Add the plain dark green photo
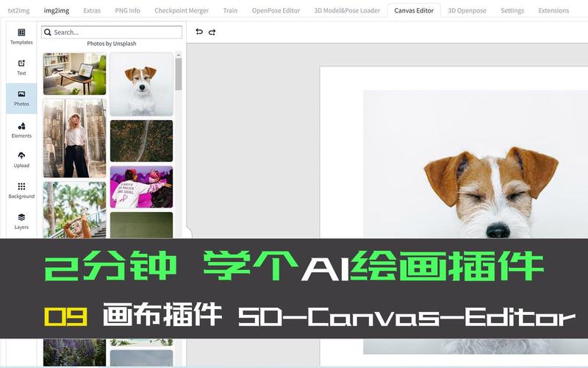Viewport: 588px width, 368px height. [141, 225]
